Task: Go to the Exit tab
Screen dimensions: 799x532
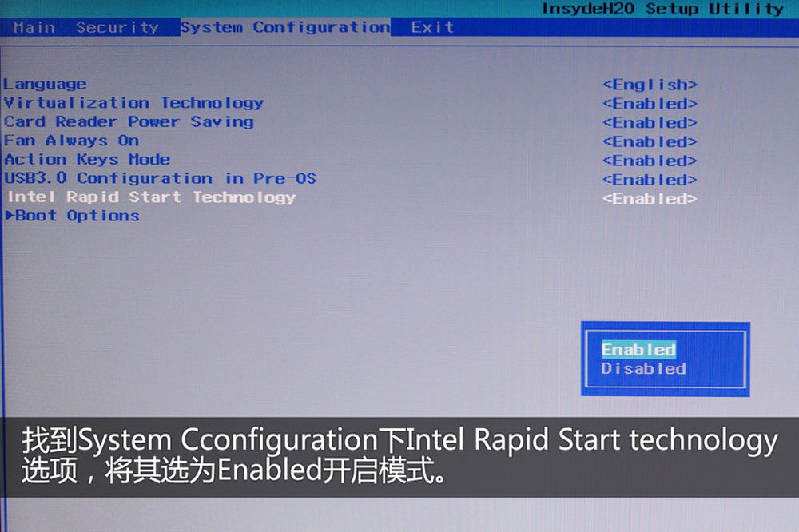Action: point(432,27)
